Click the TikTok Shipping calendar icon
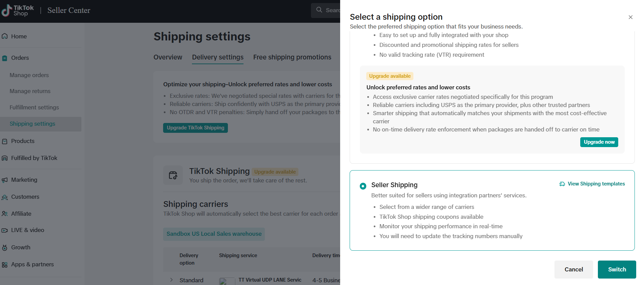 173,175
